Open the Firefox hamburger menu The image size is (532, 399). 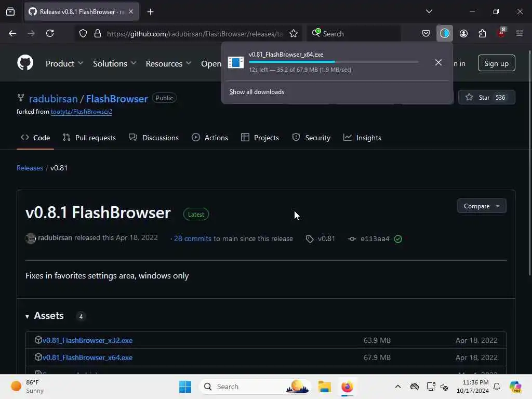tap(520, 33)
